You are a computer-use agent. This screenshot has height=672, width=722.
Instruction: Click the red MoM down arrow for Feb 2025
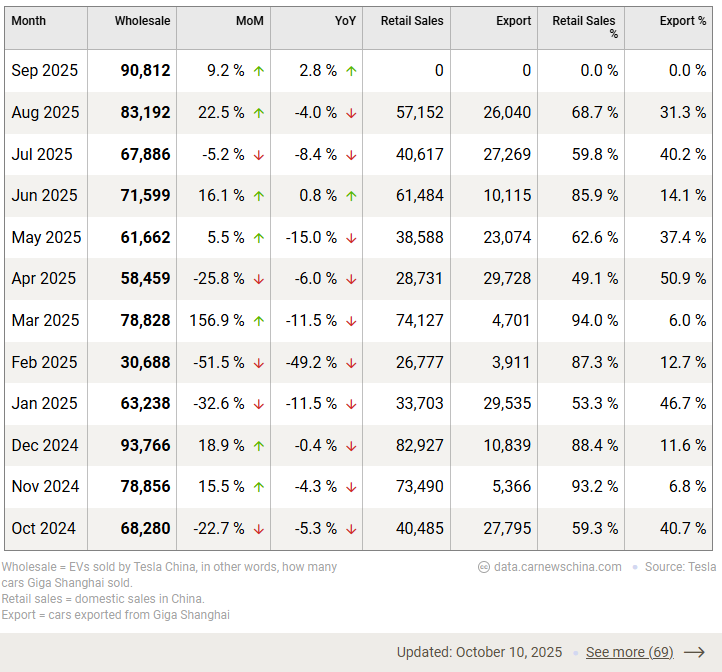[x=259, y=363]
